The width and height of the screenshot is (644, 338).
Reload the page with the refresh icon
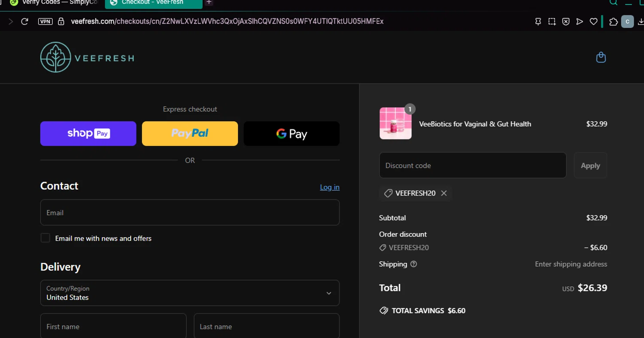(x=24, y=21)
